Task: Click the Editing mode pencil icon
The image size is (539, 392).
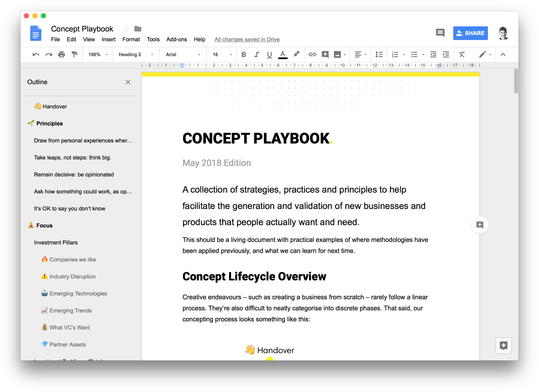Action: [x=482, y=54]
